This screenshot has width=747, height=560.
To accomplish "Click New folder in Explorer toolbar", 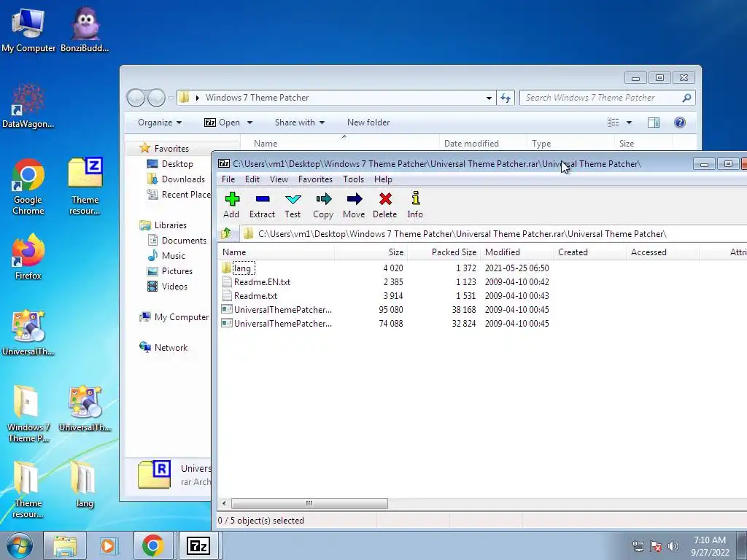I will click(x=368, y=122).
